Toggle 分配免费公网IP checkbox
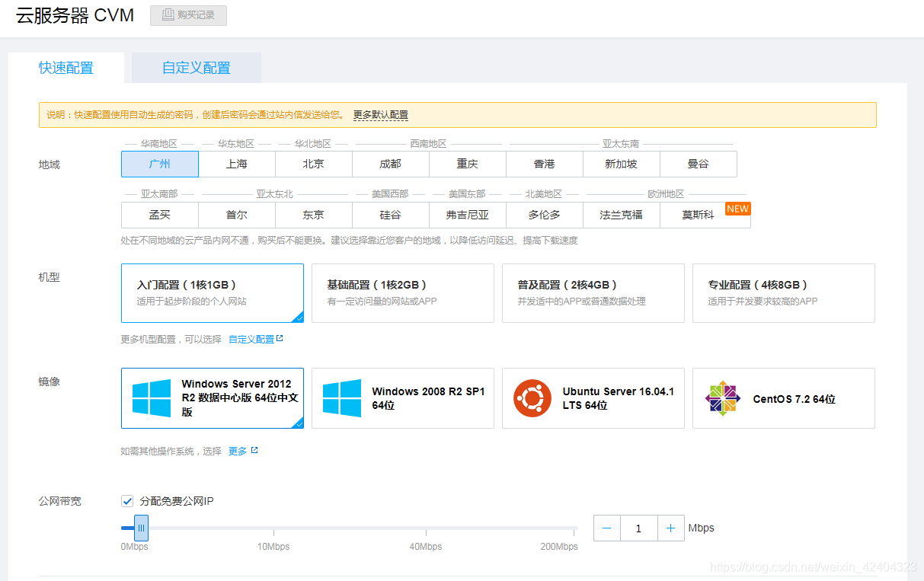The image size is (924, 581). pos(127,501)
